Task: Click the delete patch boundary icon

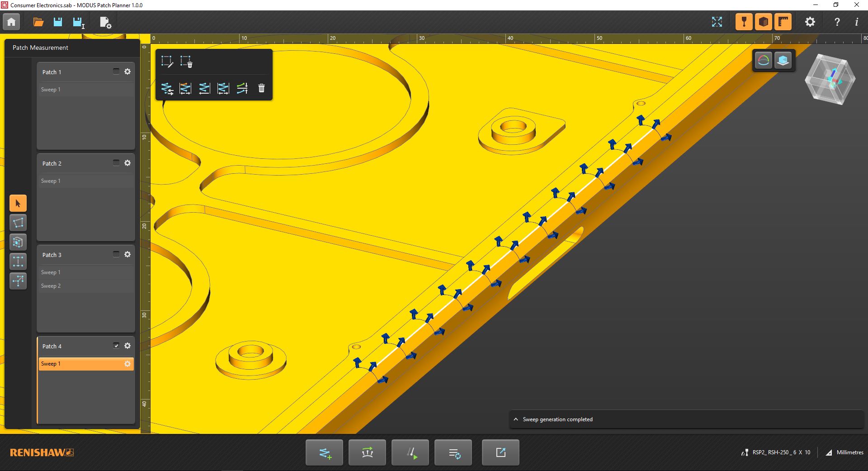Action: (186, 62)
